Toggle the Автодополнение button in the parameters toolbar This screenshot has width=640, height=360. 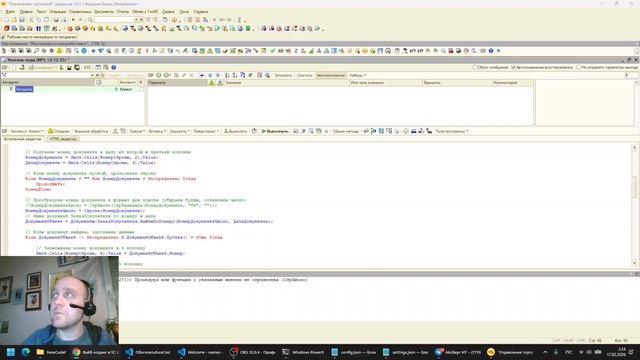(x=331, y=75)
